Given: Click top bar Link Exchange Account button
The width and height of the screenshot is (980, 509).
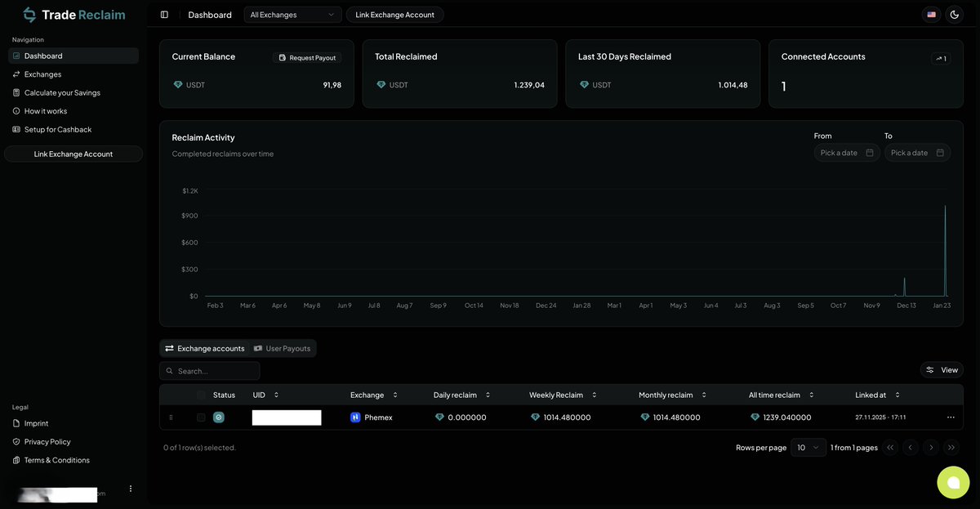Looking at the screenshot, I should tap(395, 15).
